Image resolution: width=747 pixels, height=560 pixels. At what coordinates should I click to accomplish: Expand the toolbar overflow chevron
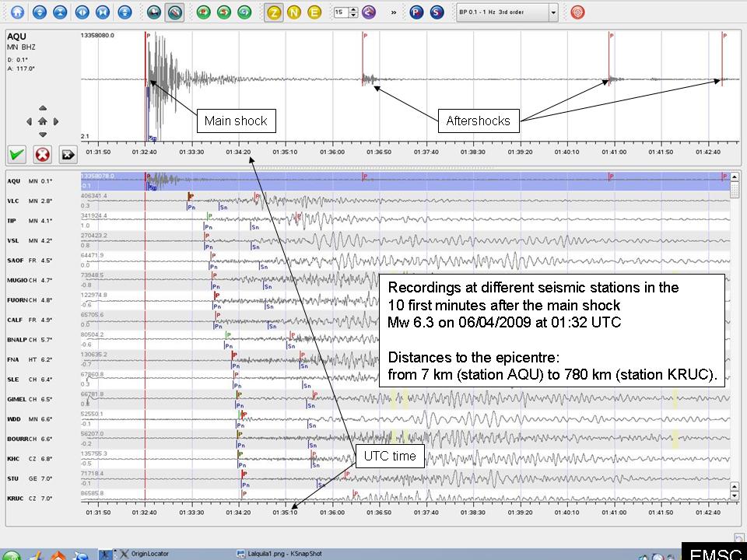click(x=393, y=12)
